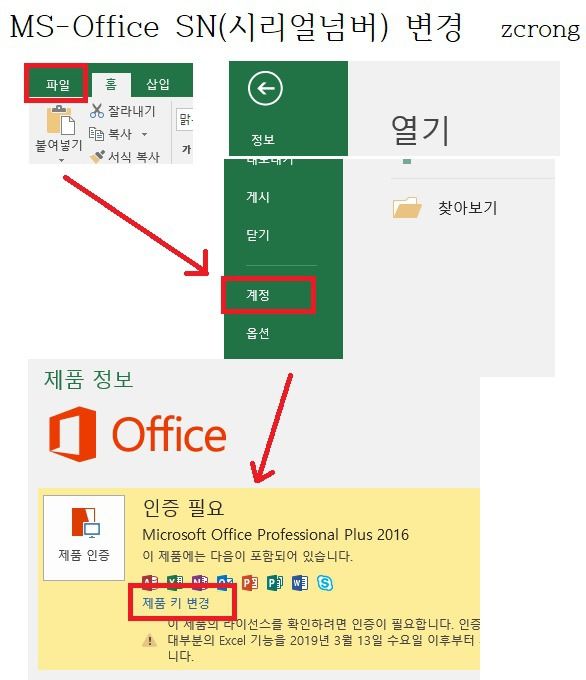Viewport: 586px width, 680px height.
Task: Click the OneNote app icon
Action: pos(200,583)
